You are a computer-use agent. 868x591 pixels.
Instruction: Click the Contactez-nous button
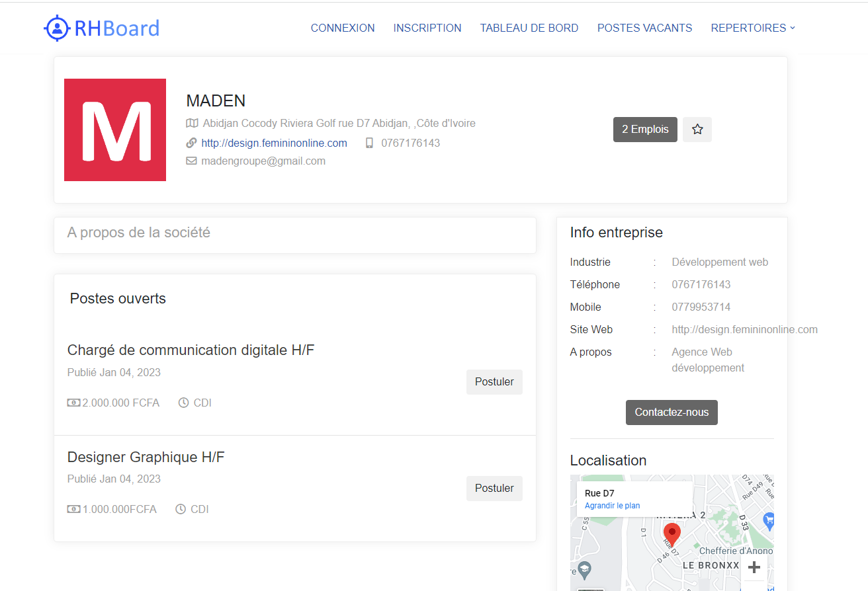click(x=672, y=412)
